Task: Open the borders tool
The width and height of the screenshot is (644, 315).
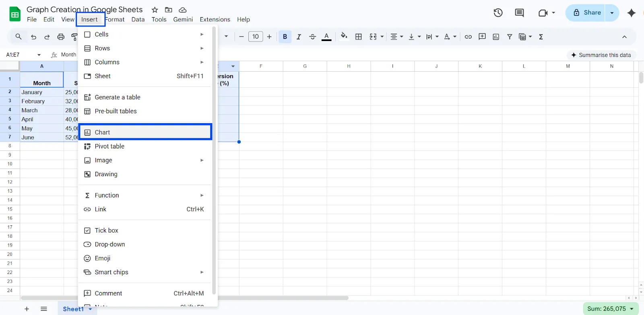Action: coord(359,37)
